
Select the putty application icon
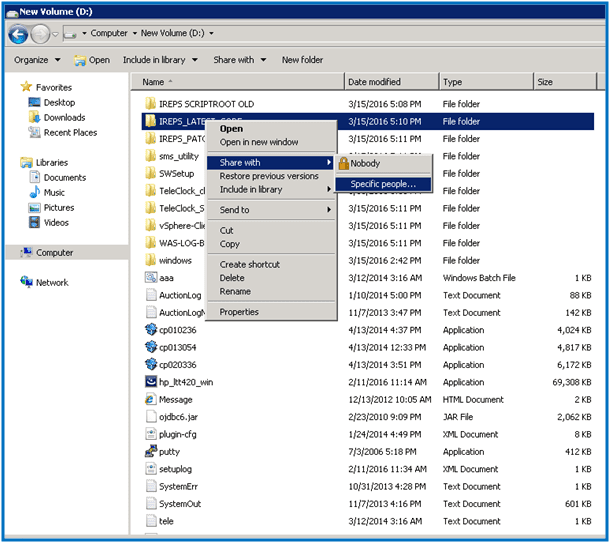[150, 451]
